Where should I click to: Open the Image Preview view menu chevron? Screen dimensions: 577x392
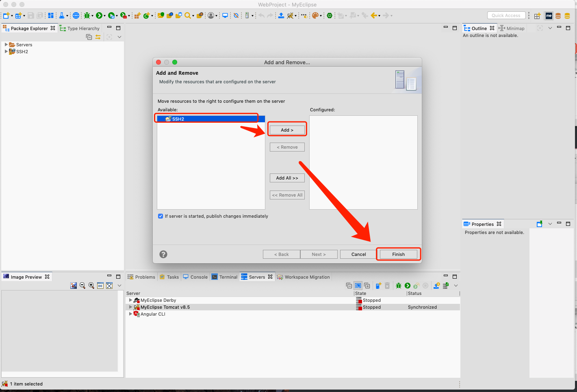[119, 286]
